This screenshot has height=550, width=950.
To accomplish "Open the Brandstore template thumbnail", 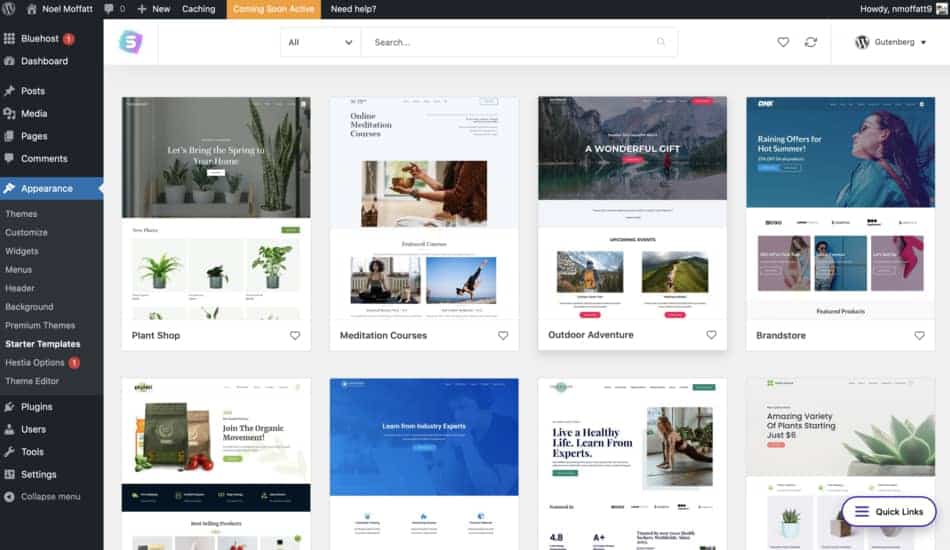I will [840, 208].
